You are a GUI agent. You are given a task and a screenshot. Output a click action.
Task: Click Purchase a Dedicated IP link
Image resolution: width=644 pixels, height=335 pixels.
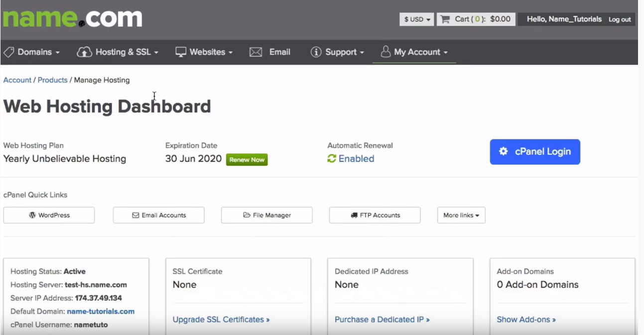click(x=382, y=320)
